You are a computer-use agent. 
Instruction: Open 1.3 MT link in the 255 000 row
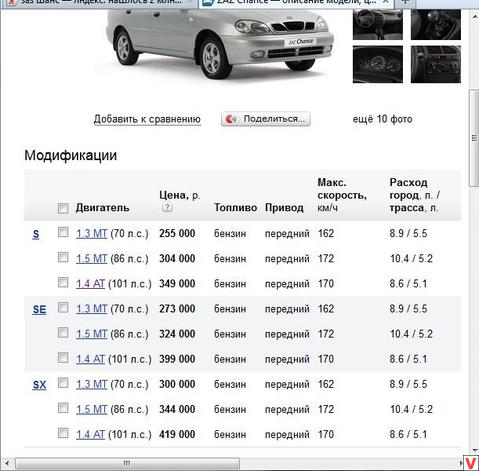point(92,233)
